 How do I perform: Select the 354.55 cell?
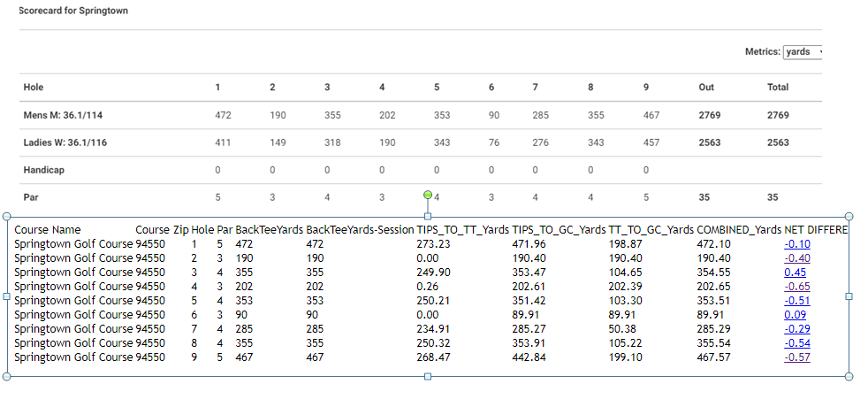(713, 273)
